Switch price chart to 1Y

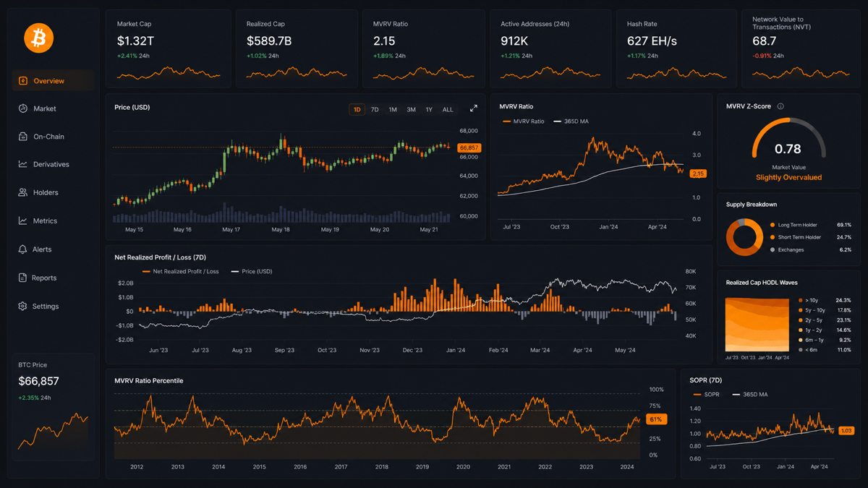[x=429, y=110]
